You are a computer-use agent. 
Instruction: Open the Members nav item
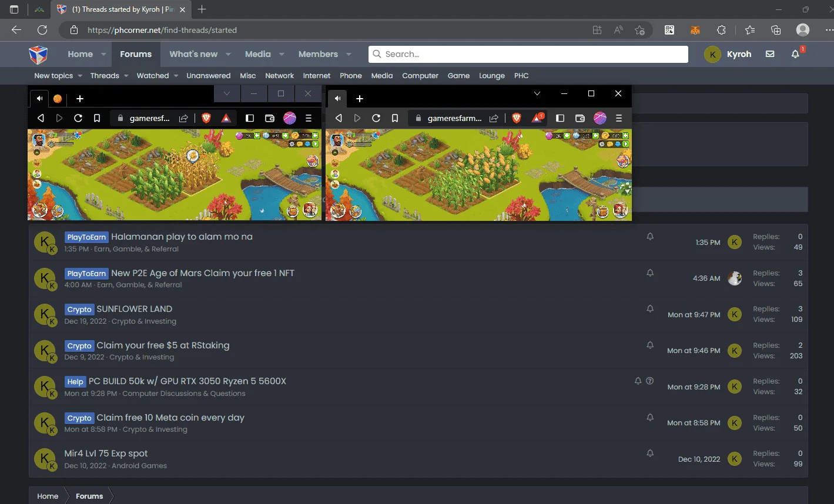(318, 54)
